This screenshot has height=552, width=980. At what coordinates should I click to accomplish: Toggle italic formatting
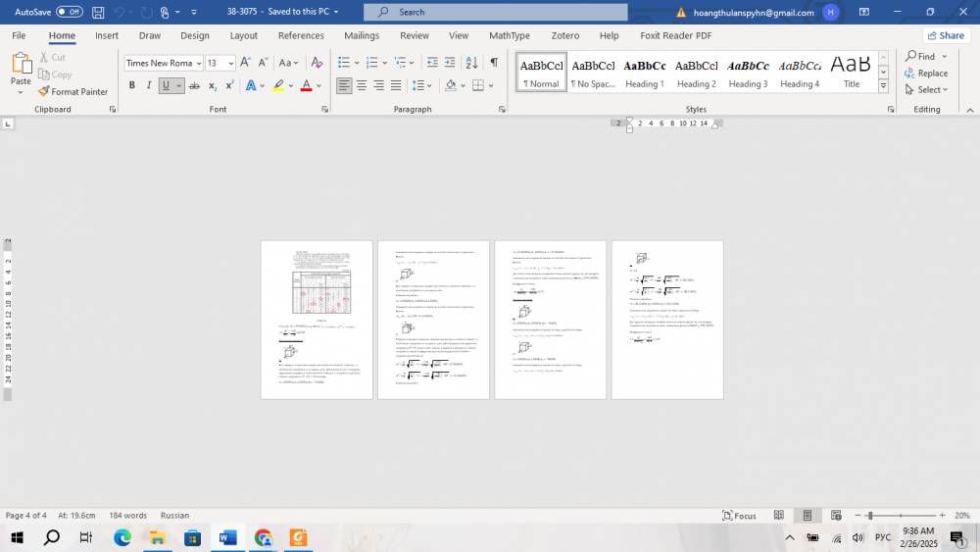149,86
